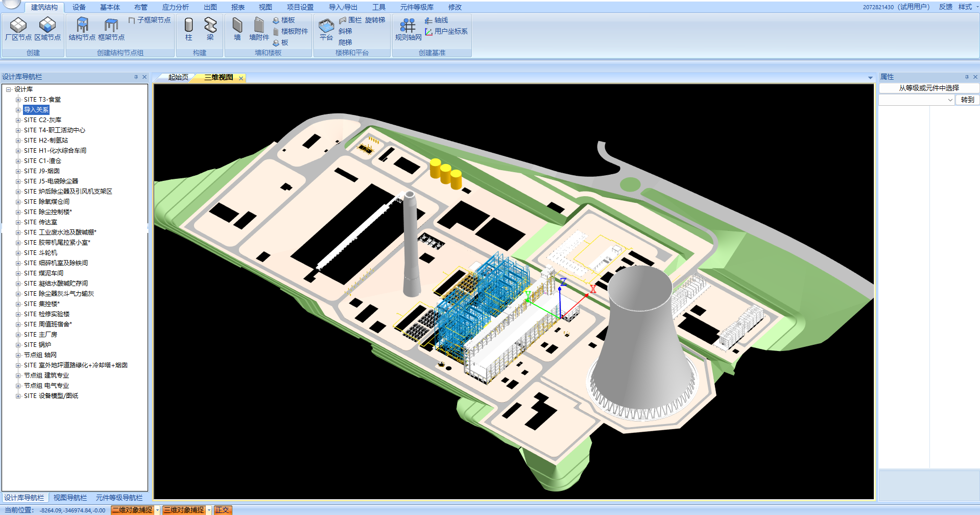980x515 pixels.
Task: Create a 结构节点 structure node
Action: coord(82,26)
